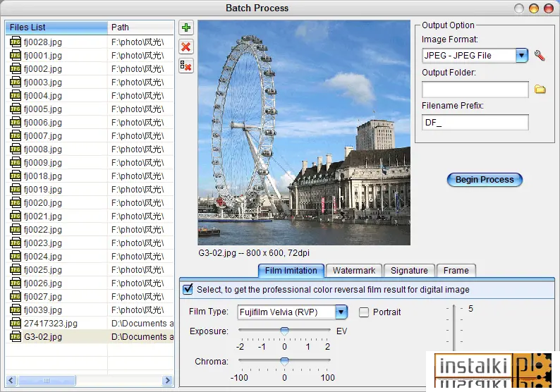Enable the Portrait checkbox

pyautogui.click(x=364, y=312)
